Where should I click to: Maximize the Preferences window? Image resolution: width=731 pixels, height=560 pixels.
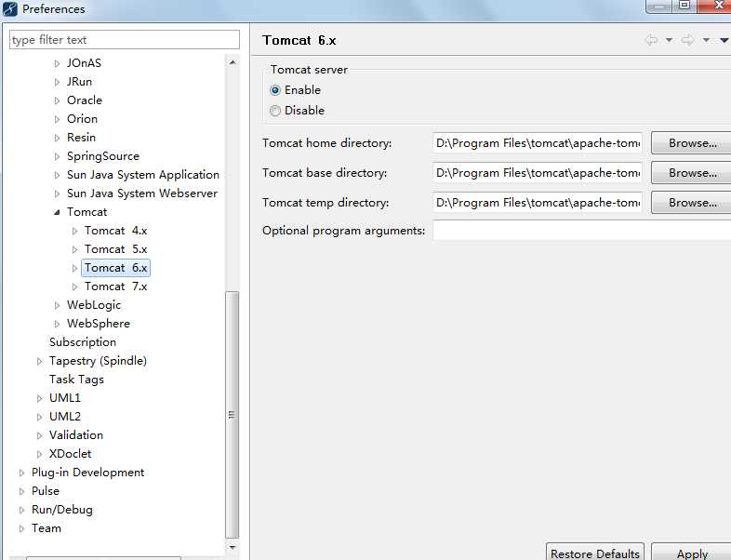coord(684,6)
